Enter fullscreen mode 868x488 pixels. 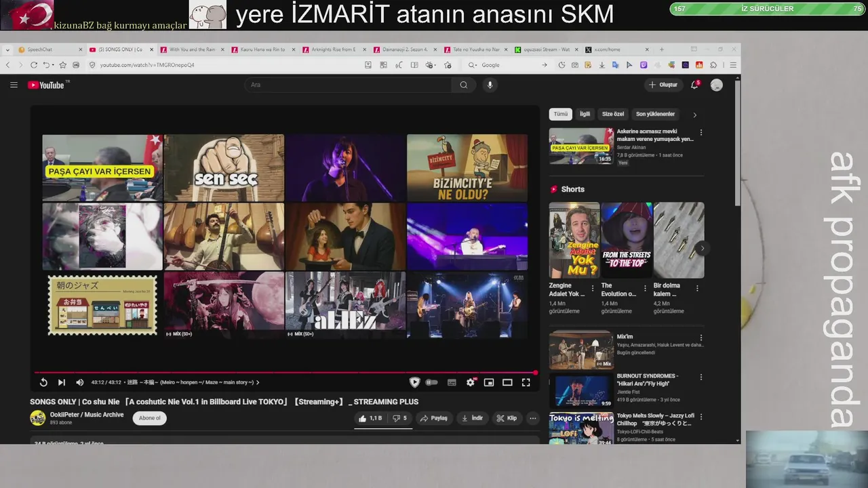point(526,382)
